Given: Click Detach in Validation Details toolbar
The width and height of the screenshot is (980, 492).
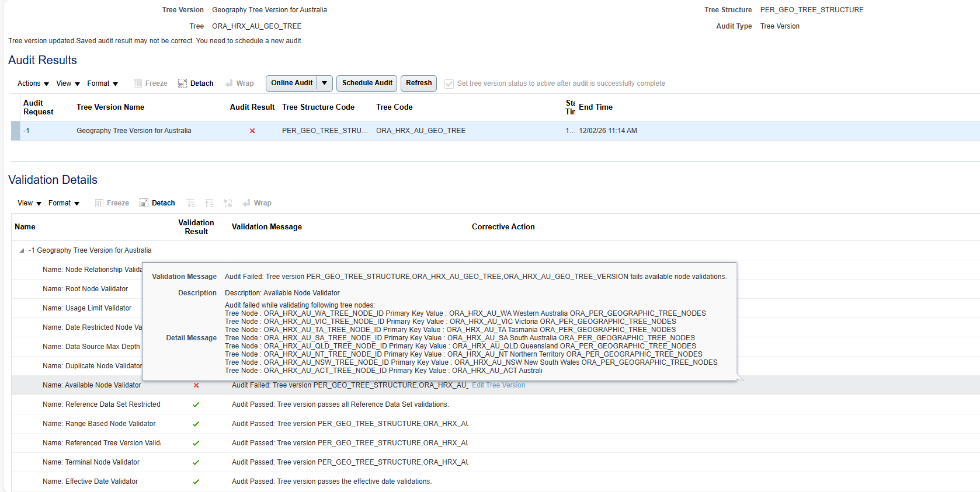Looking at the screenshot, I should point(157,203).
